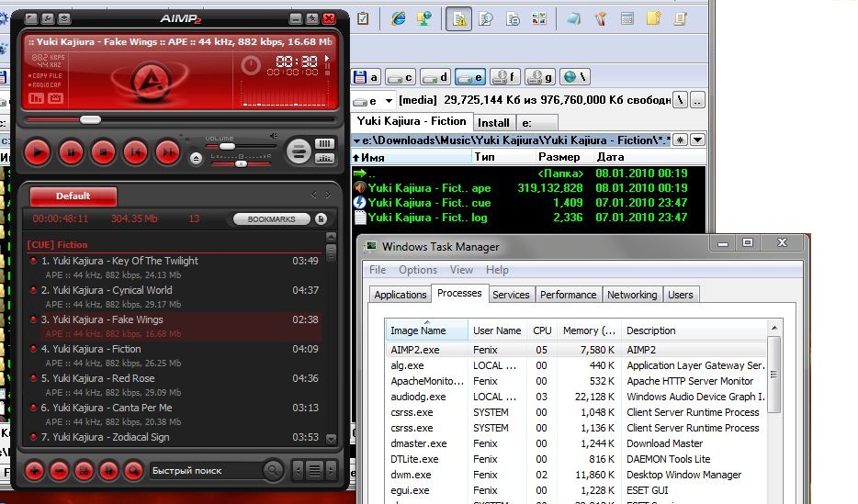Toggle RADIO CAP option in AIMP display
The image size is (858, 504).
(x=45, y=85)
